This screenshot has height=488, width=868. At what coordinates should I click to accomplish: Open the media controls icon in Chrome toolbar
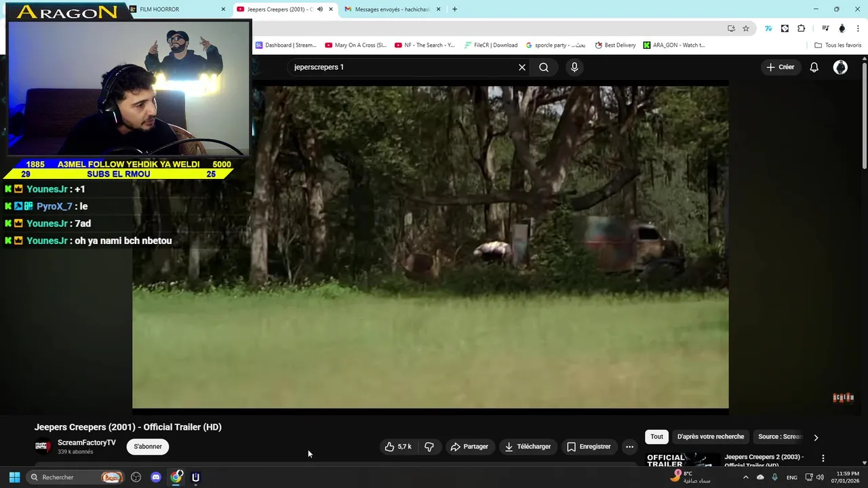825,28
